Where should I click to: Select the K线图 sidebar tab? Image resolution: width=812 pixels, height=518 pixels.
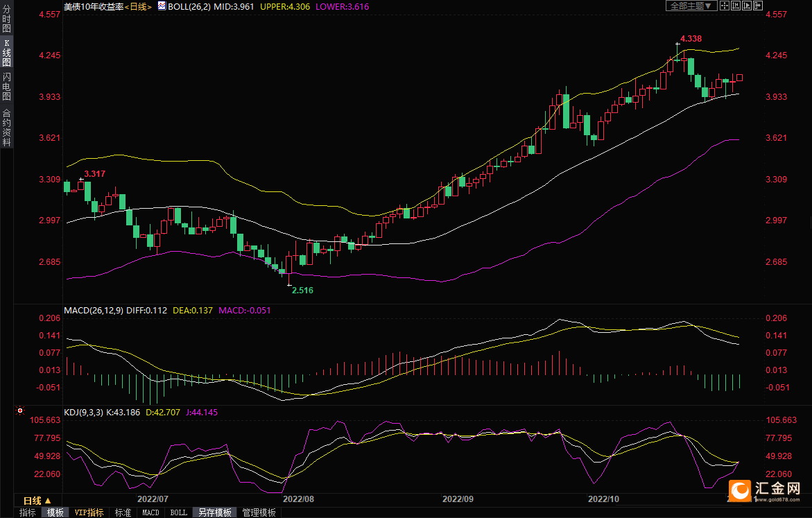(x=7, y=52)
